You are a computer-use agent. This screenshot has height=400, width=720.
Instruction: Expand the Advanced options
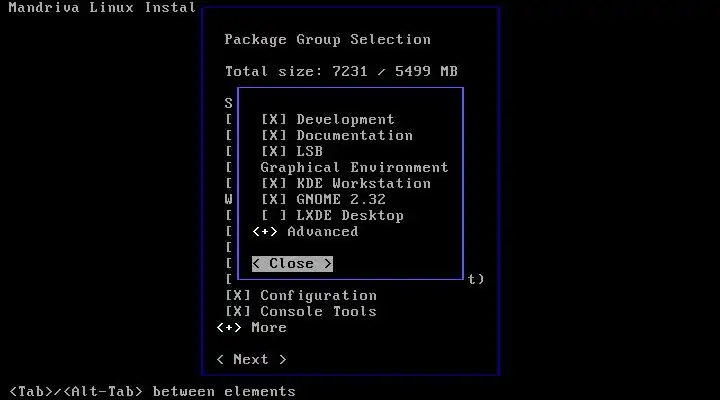(265, 231)
